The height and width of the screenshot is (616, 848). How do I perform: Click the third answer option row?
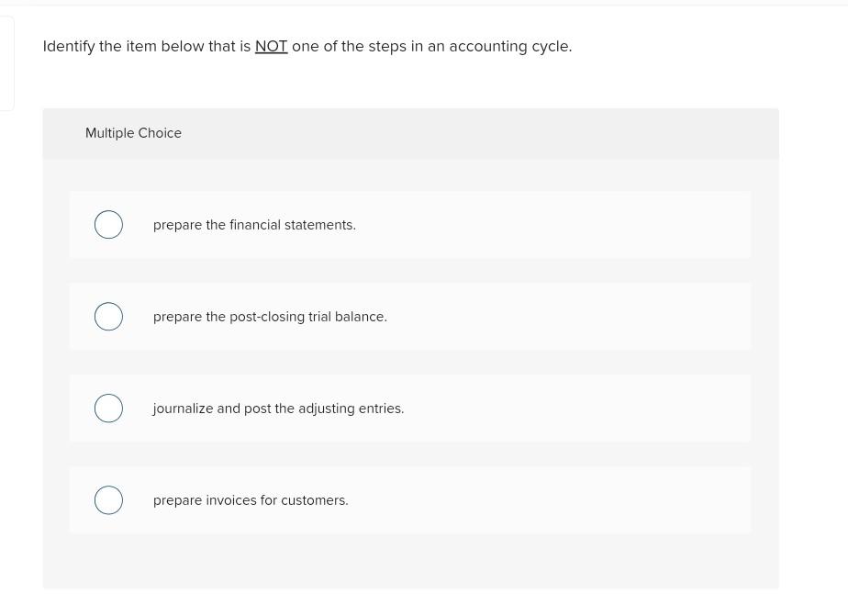pyautogui.click(x=410, y=408)
